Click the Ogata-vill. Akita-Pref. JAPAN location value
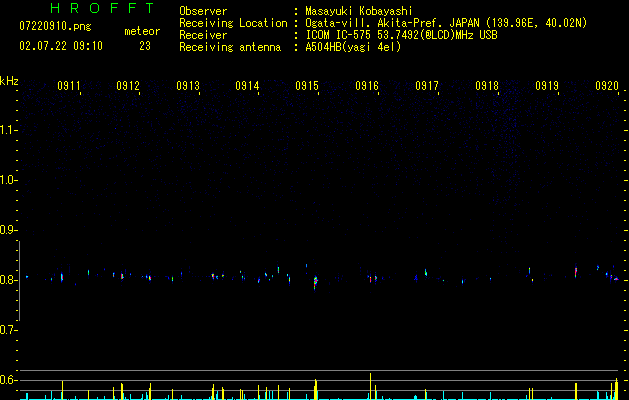 pyautogui.click(x=446, y=23)
